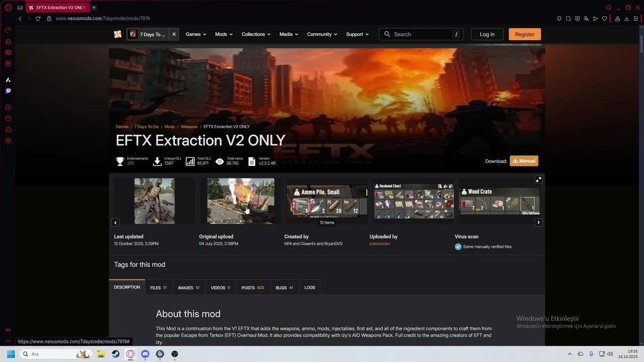
Task: Open the Aria AI sidebar icon
Action: coord(8,80)
